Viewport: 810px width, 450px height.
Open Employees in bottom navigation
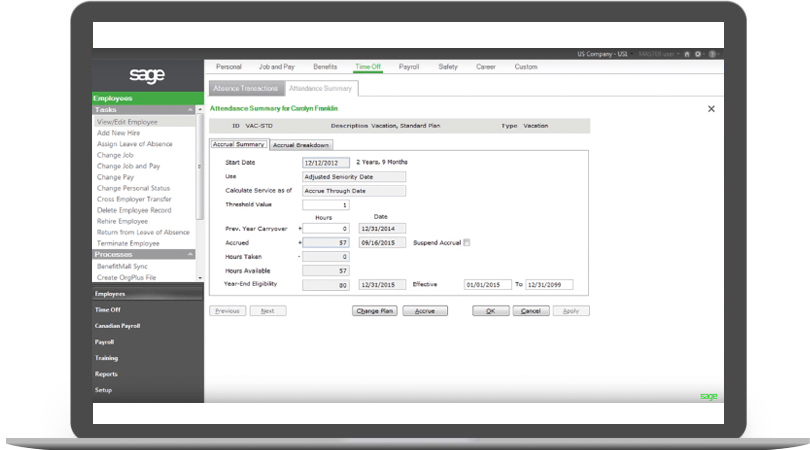[x=148, y=294]
